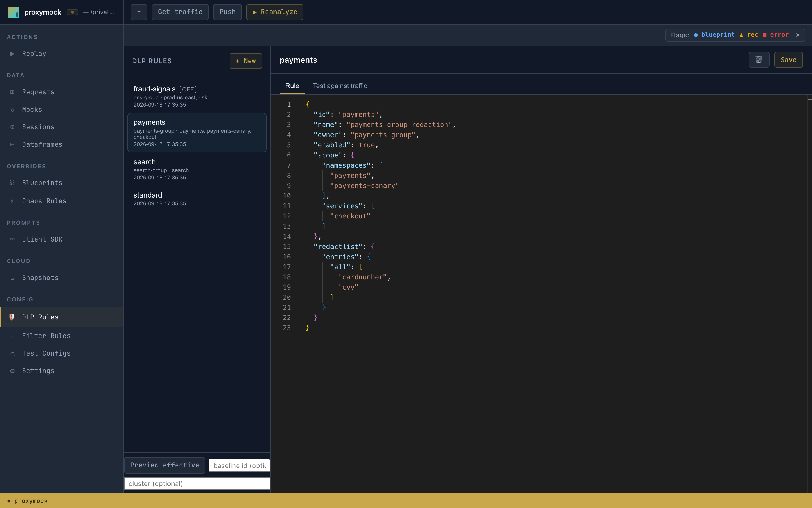Open Replay in the Actions section
The height and width of the screenshot is (508, 812).
62,54
